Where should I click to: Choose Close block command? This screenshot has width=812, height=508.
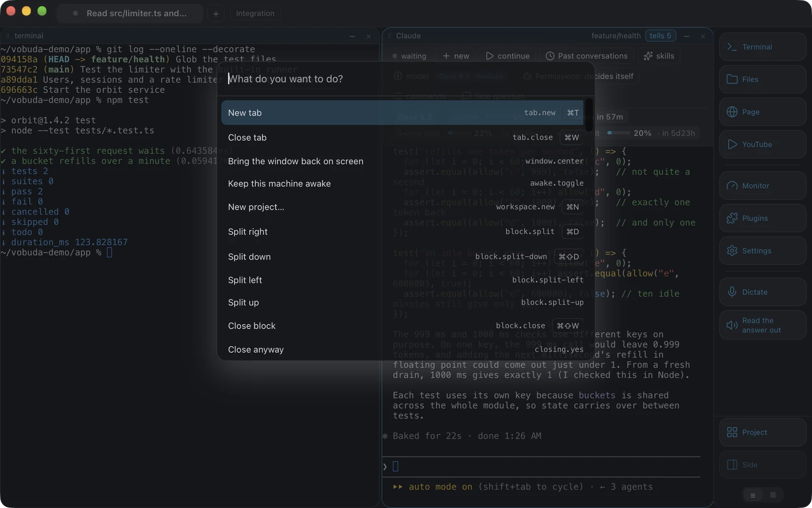[402, 326]
